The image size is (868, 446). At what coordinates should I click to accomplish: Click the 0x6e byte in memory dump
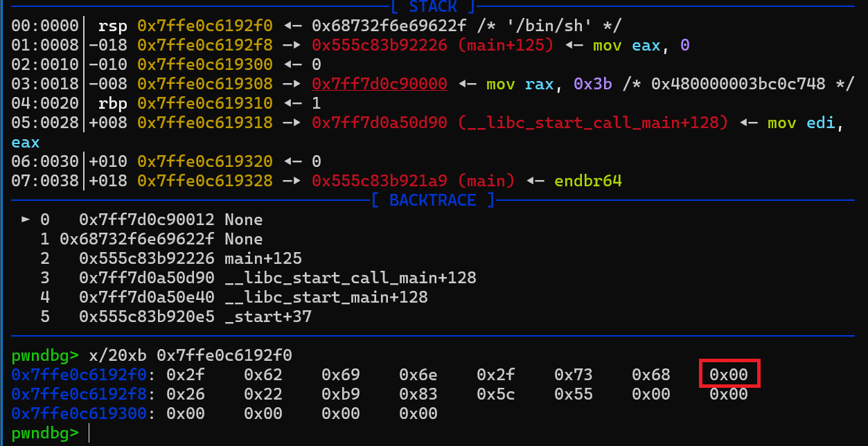[x=418, y=375]
